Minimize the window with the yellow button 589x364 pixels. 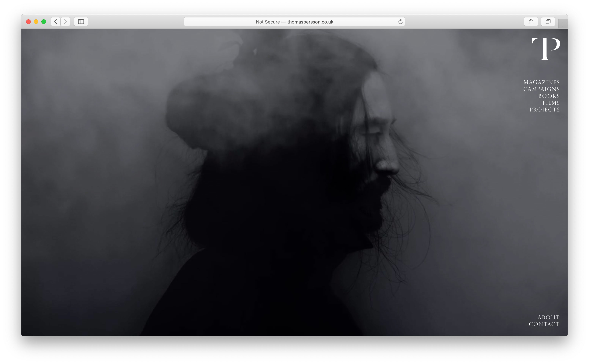tap(36, 22)
